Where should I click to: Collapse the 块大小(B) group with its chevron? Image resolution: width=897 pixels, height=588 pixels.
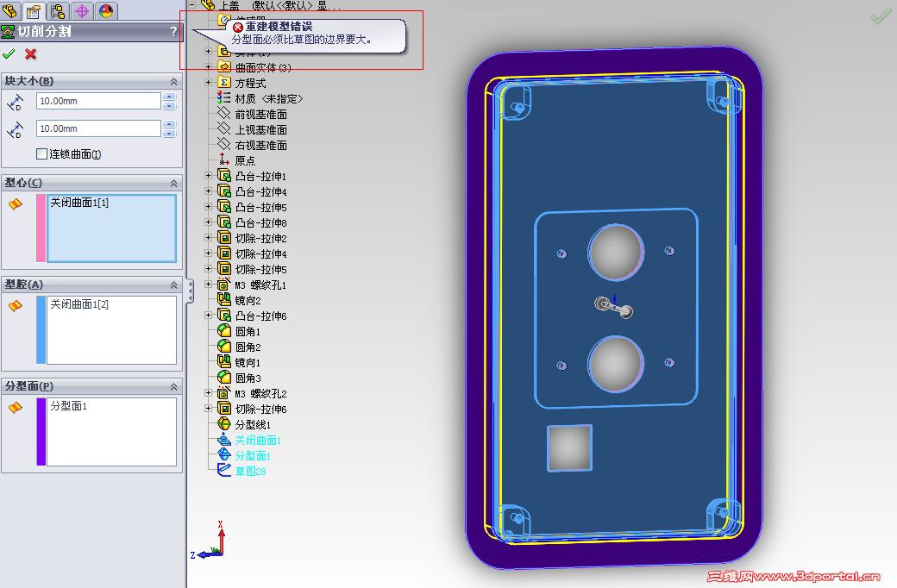(x=172, y=81)
